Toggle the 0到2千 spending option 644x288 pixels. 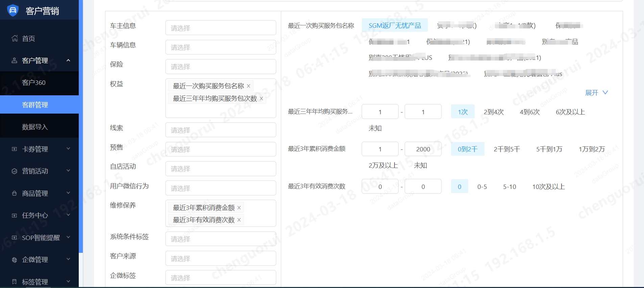pyautogui.click(x=468, y=149)
